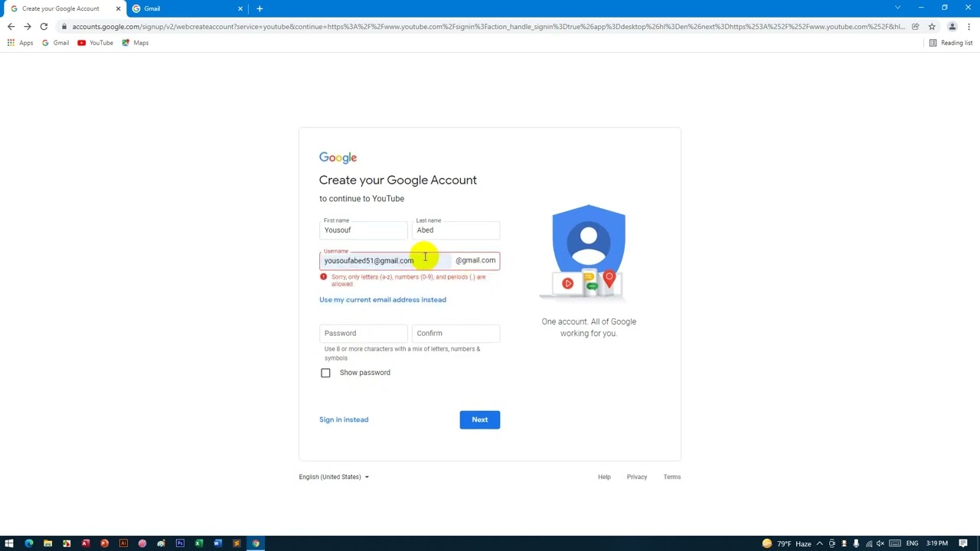This screenshot has width=980, height=551.
Task: Bookmark this page with the star icon
Action: click(932, 27)
